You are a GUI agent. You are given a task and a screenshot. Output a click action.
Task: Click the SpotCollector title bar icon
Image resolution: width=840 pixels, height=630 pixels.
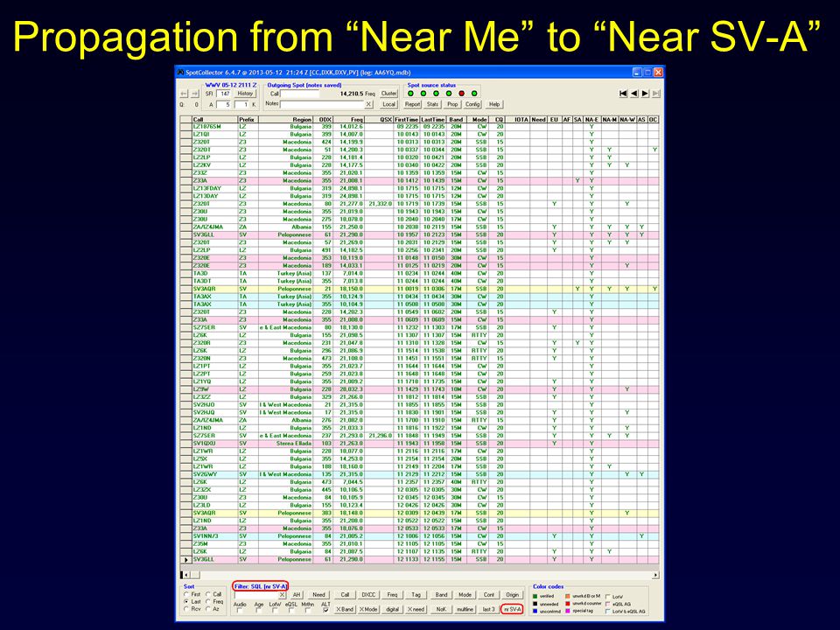181,73
